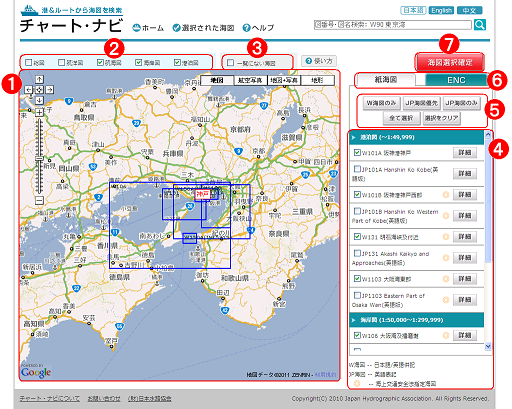
Task: Collapse the 港泊図 (~1:49,999) section
Action: pyautogui.click(x=417, y=137)
